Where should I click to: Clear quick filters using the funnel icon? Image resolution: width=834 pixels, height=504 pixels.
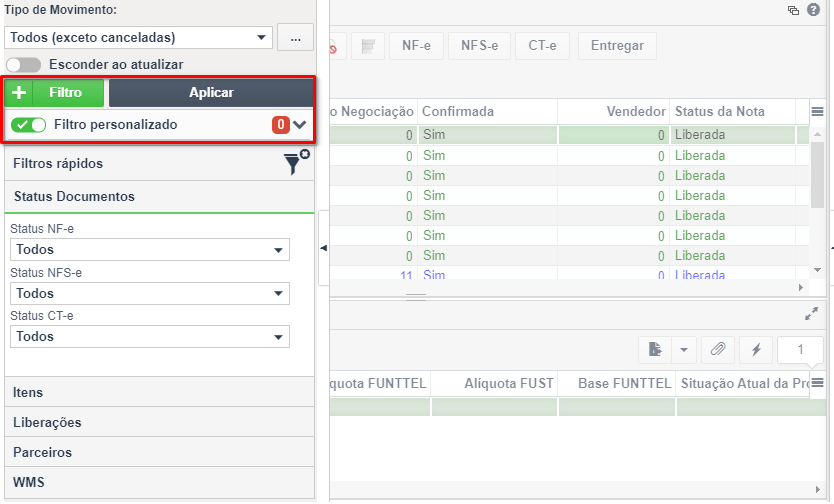(296, 163)
